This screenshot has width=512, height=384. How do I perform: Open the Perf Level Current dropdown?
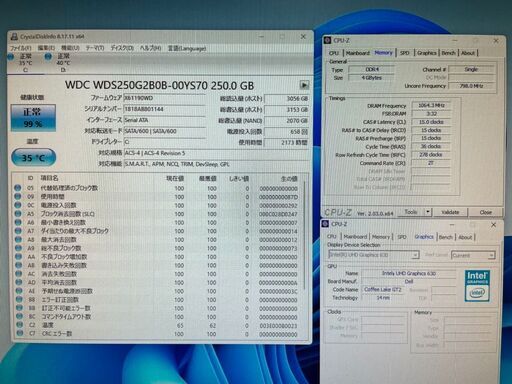click(473, 255)
